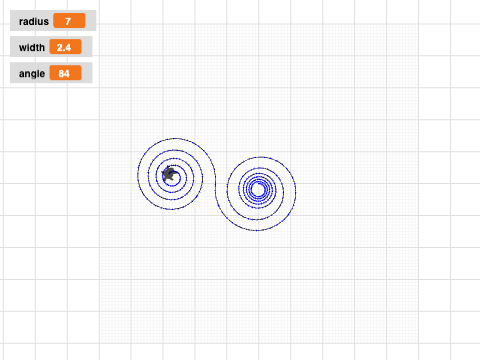
Task: Click the bottommost point of the right spiral
Action: pyautogui.click(x=257, y=230)
